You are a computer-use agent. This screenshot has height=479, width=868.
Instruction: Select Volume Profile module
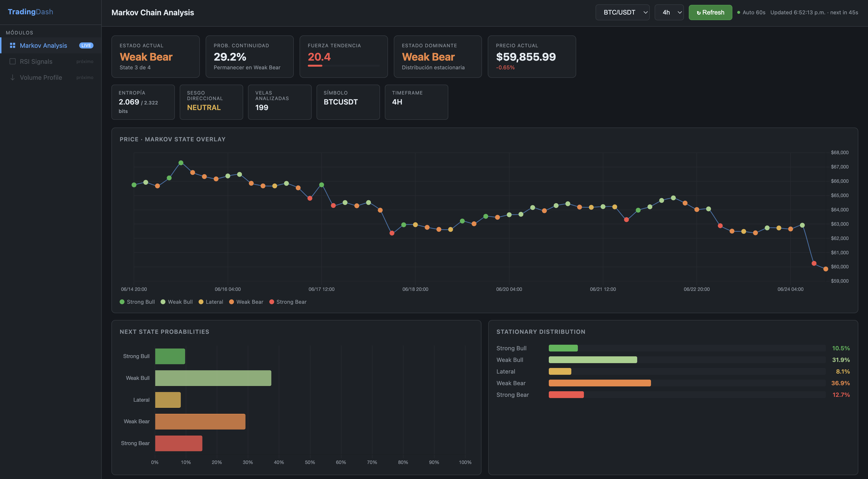[x=51, y=77]
